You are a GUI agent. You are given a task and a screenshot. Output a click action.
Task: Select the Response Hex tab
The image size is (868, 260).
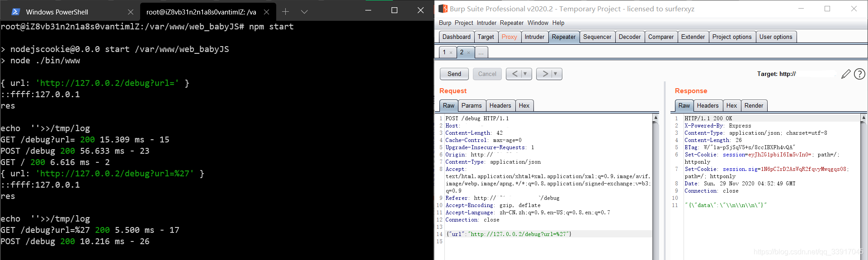pos(731,105)
